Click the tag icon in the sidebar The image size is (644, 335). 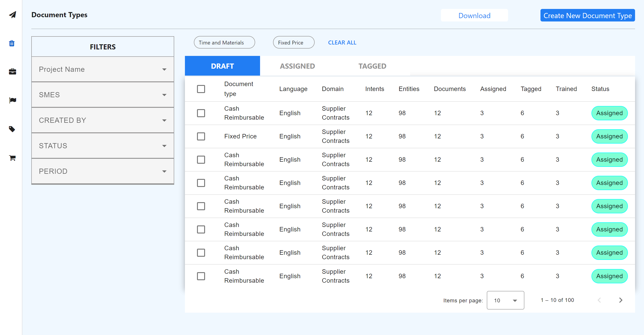12,129
